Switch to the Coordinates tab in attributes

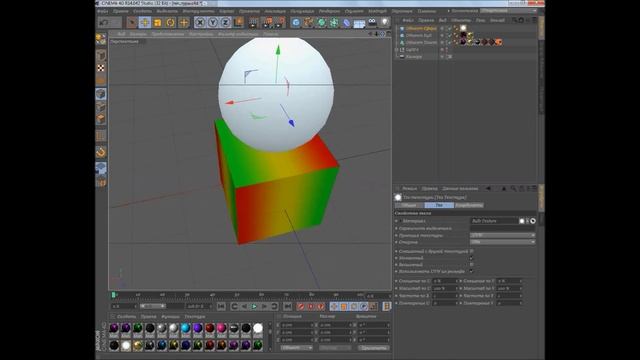[469, 205]
